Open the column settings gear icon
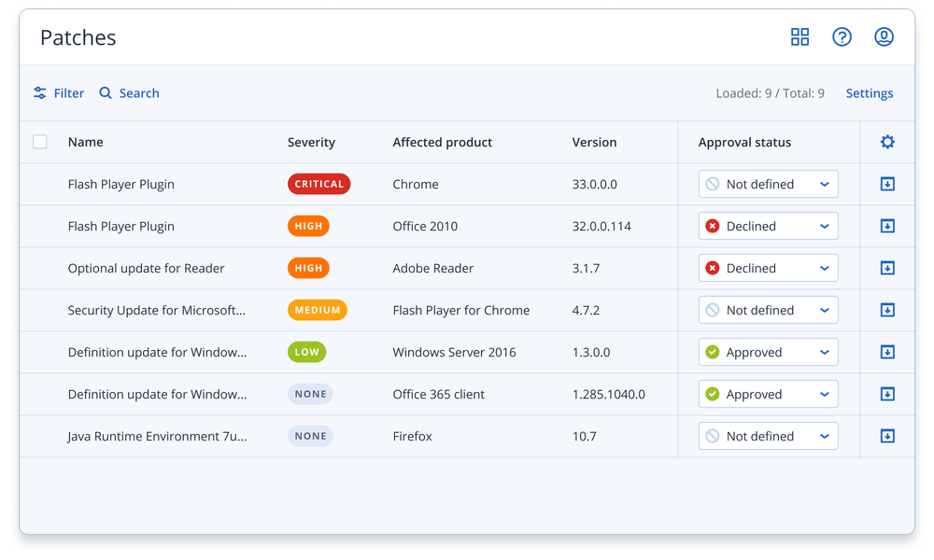 887,142
